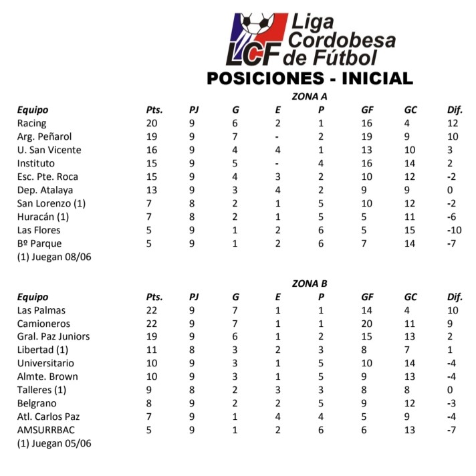Click the ZONA A section title

pos(310,96)
